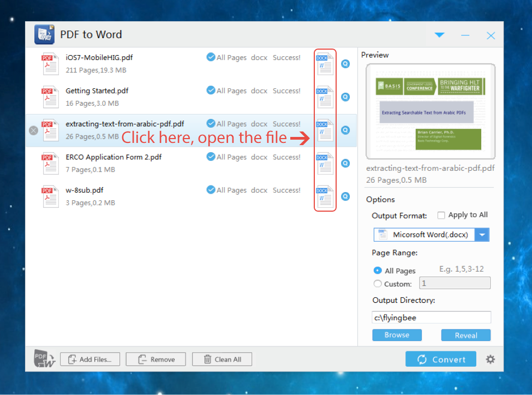Click "16 Pages,3.0 MB" info text
This screenshot has height=395, width=532.
92,104
